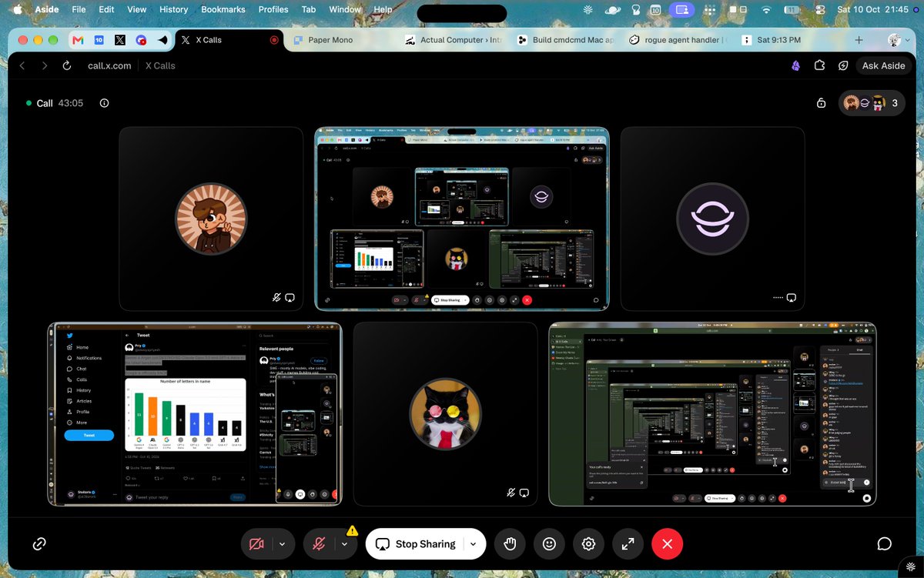This screenshot has height=578, width=924.
Task: Click the lock icon near participants
Action: tap(821, 103)
